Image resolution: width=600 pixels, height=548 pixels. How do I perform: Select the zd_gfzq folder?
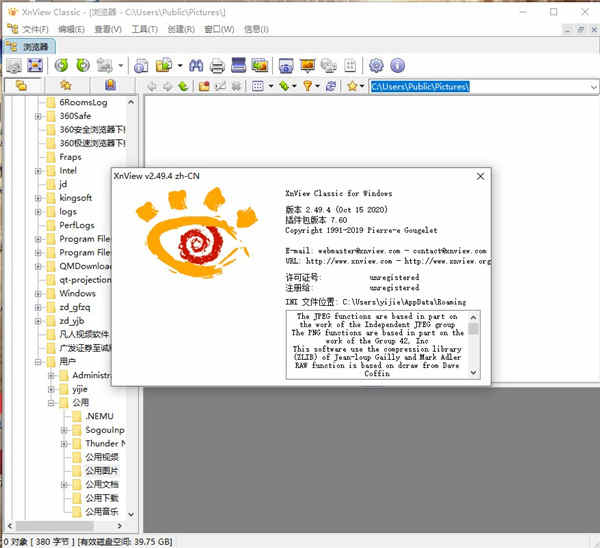[75, 307]
